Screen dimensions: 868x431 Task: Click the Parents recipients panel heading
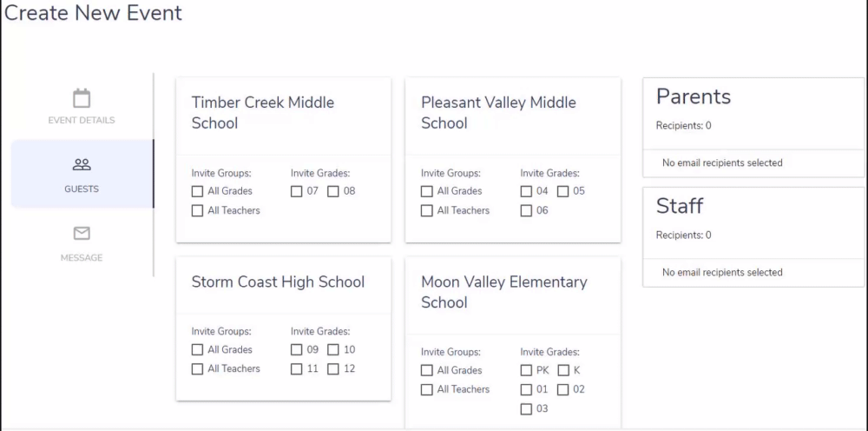pyautogui.click(x=694, y=96)
